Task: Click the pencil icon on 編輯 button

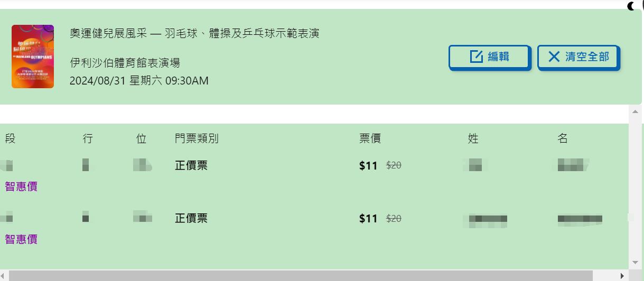Action: click(x=476, y=57)
